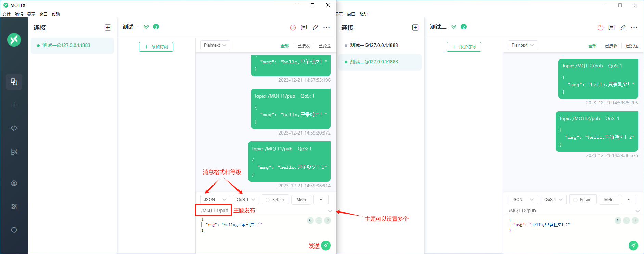Click 添加订阅 button in 测试一 window
644x254 pixels.
[x=156, y=47]
